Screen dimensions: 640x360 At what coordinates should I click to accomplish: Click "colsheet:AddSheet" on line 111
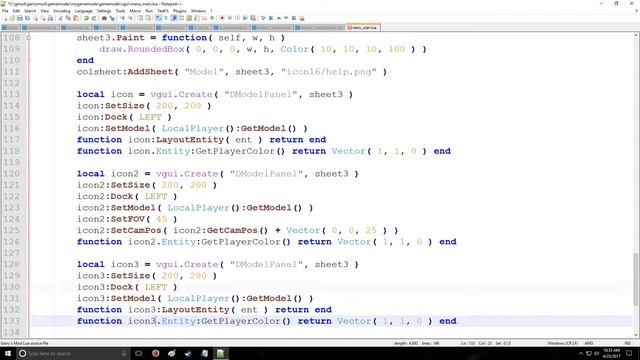coord(125,72)
